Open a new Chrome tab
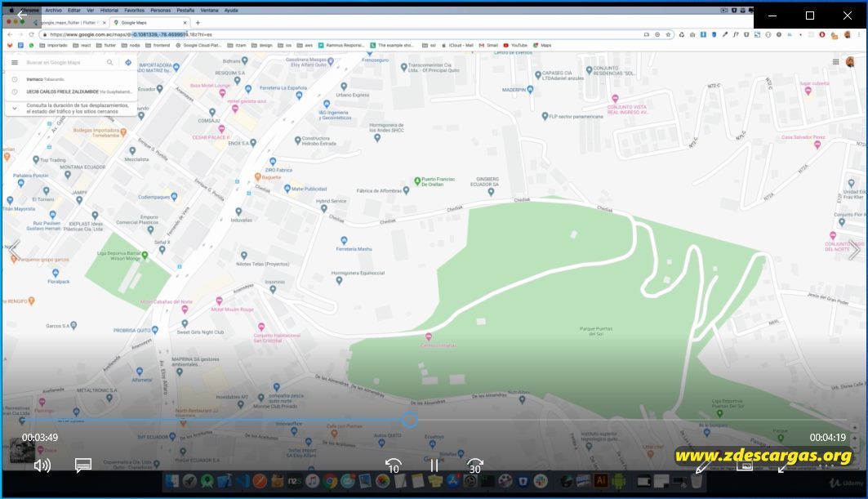868x499 pixels. pos(198,23)
